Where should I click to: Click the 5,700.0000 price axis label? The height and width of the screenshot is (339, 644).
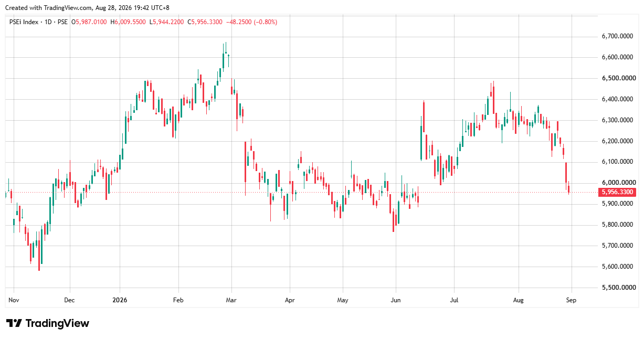pos(617,246)
